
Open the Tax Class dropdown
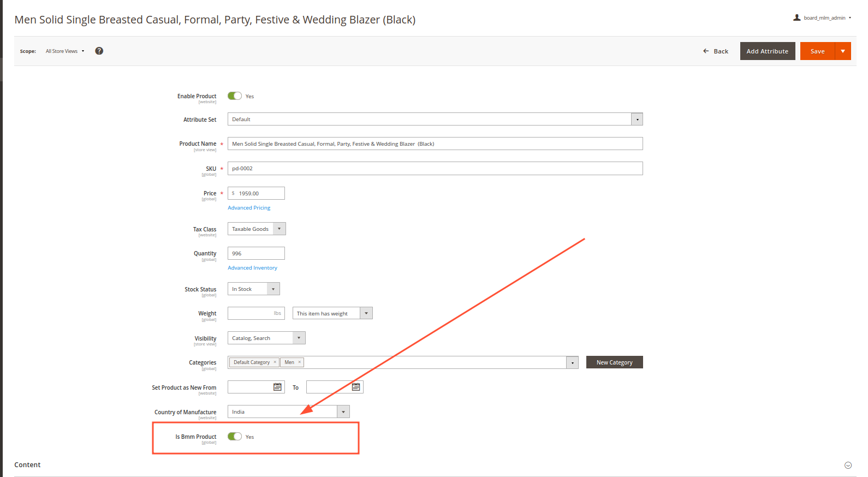pos(279,229)
